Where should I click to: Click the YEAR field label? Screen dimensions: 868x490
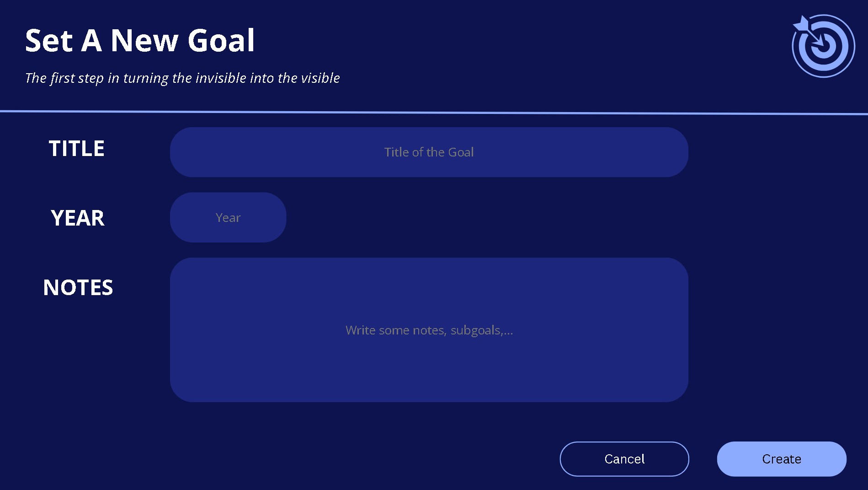78,218
